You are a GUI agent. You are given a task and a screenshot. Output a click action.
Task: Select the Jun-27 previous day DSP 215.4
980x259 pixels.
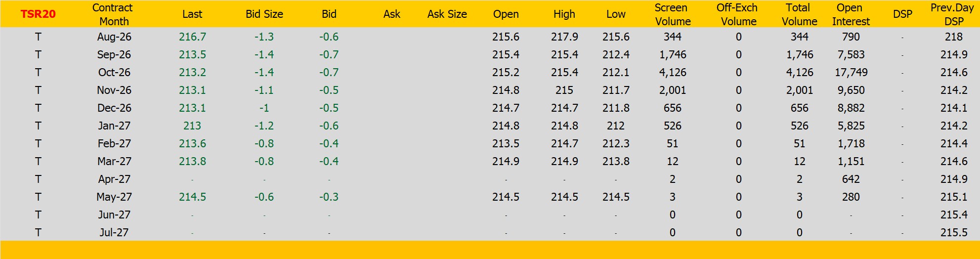tap(954, 215)
